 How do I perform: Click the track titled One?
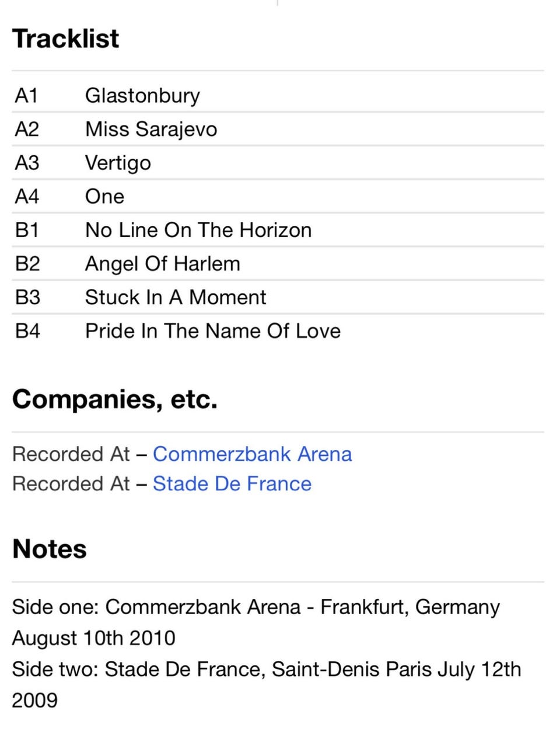[104, 197]
